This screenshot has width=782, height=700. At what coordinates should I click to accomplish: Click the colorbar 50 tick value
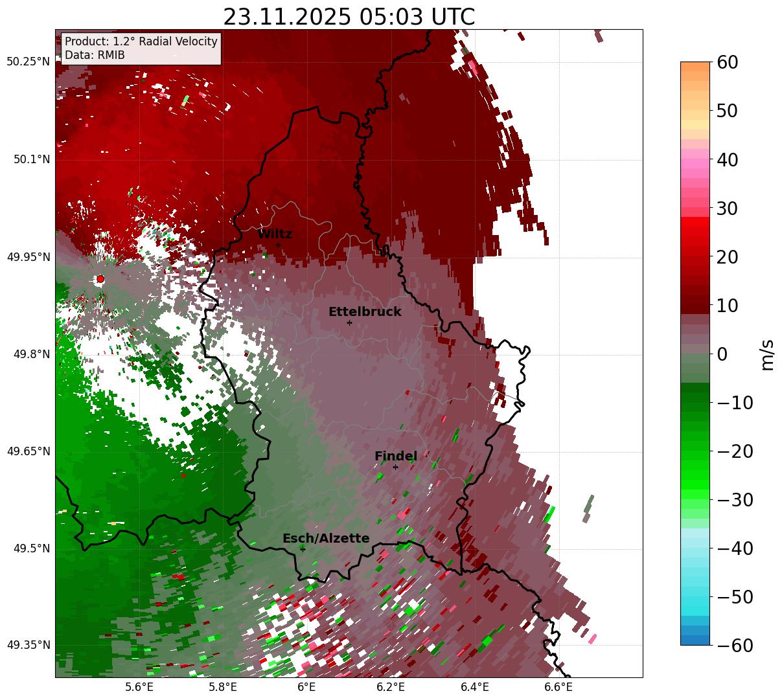(727, 111)
